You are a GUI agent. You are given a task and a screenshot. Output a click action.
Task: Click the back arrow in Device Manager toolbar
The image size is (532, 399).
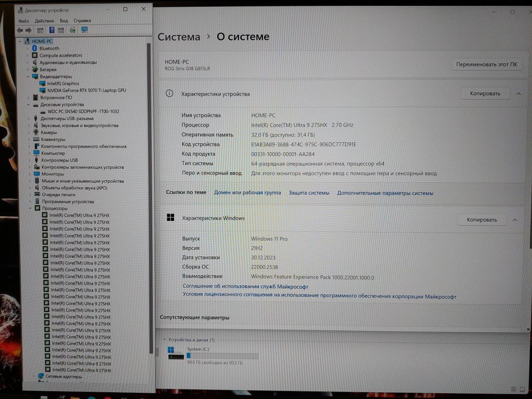[x=20, y=30]
